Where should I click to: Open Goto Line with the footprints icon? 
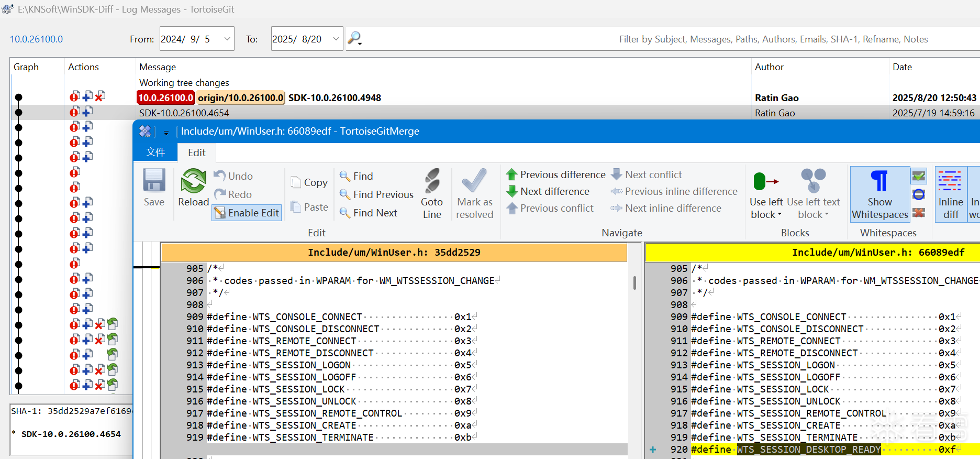432,181
